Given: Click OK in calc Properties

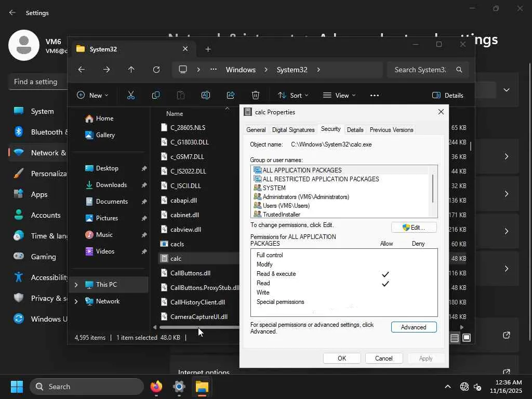Looking at the screenshot, I should 342,358.
